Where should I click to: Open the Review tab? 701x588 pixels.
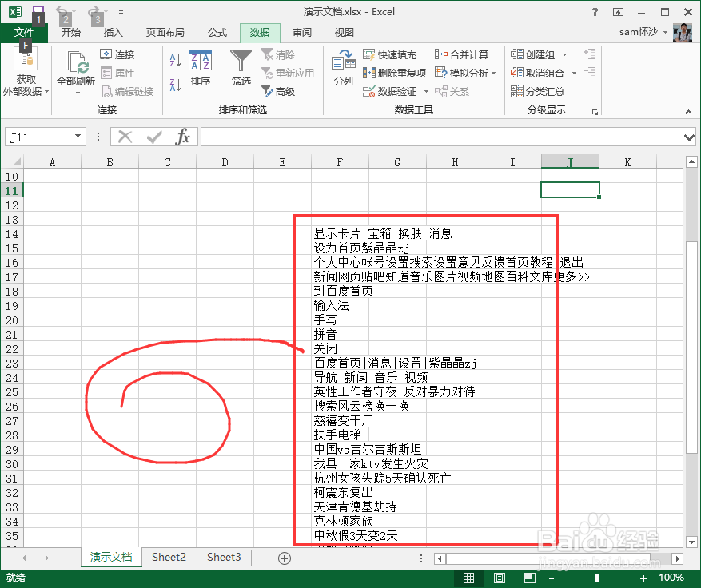(302, 32)
